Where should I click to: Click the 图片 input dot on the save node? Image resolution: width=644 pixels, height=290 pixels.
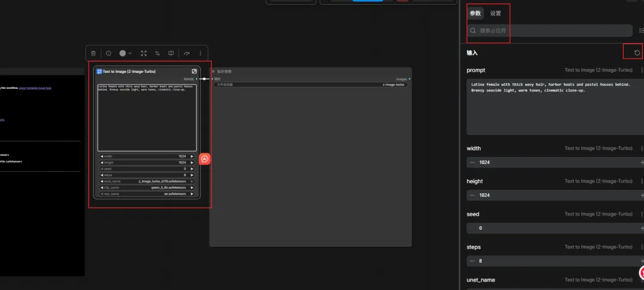tap(213, 79)
